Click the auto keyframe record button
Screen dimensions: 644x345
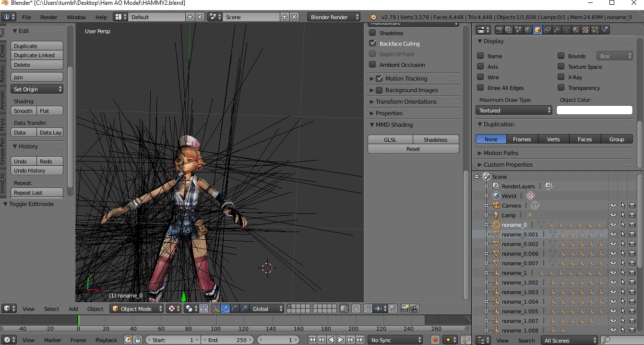point(435,340)
